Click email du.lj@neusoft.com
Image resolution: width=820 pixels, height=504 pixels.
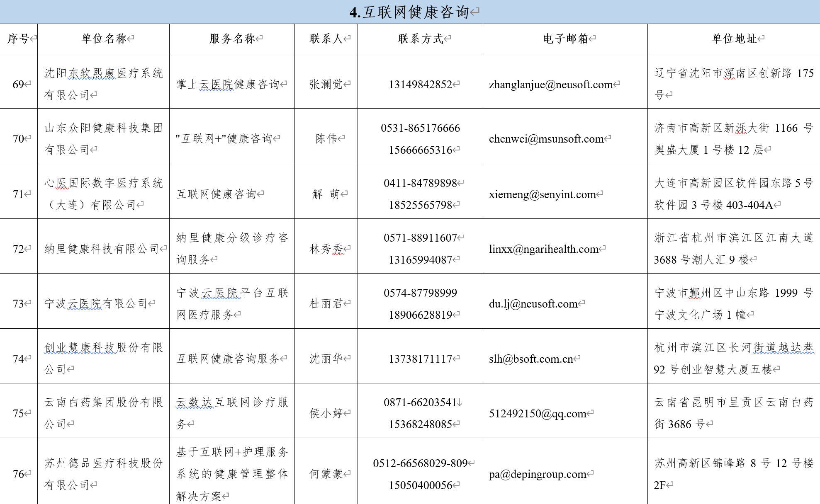[533, 303]
